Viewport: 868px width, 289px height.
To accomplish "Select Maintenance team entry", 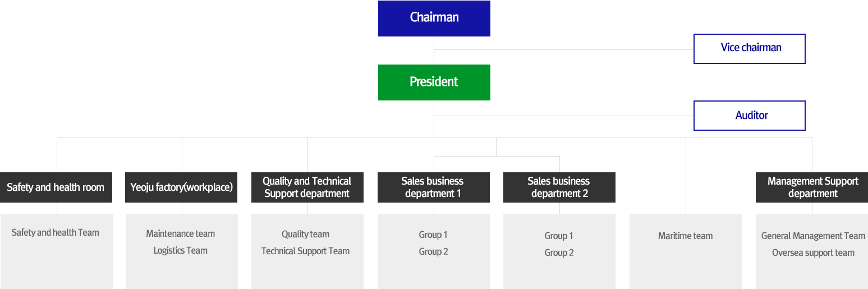I will (181, 233).
